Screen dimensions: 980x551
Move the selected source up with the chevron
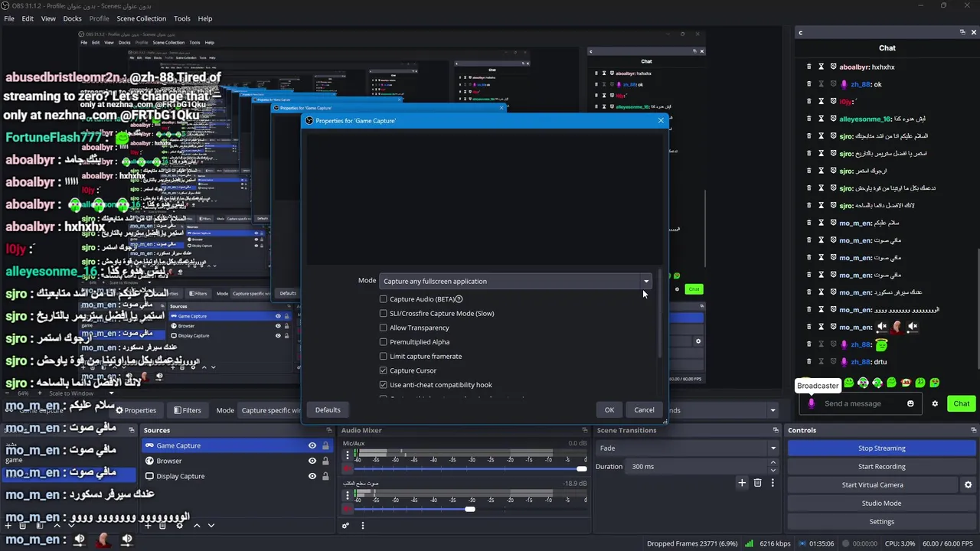tap(197, 526)
